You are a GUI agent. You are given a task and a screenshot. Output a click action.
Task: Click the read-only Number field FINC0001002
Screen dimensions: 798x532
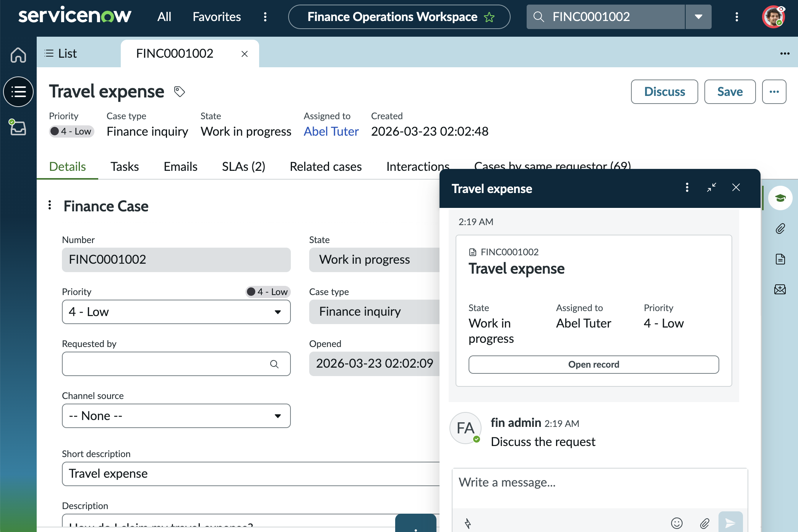[176, 260]
